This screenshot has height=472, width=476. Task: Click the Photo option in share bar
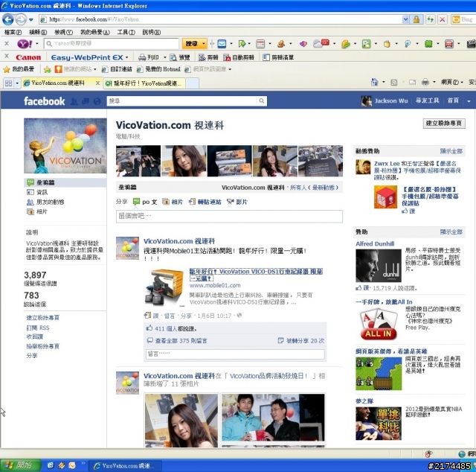(173, 202)
